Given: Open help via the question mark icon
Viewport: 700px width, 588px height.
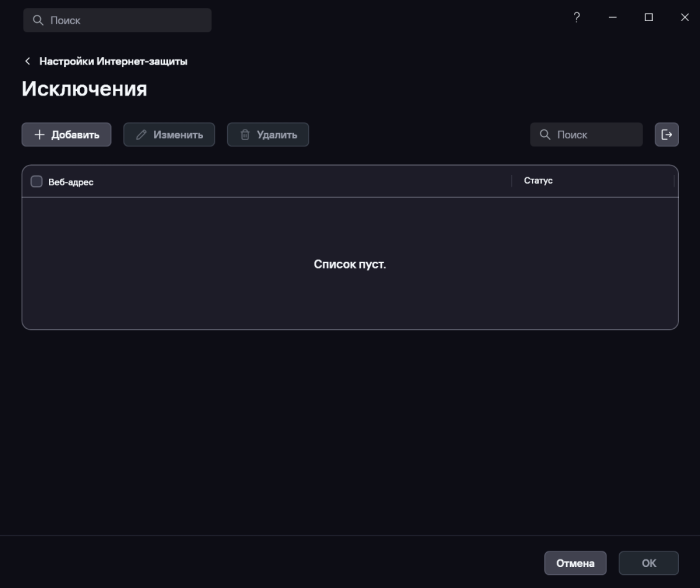Looking at the screenshot, I should pos(577,17).
